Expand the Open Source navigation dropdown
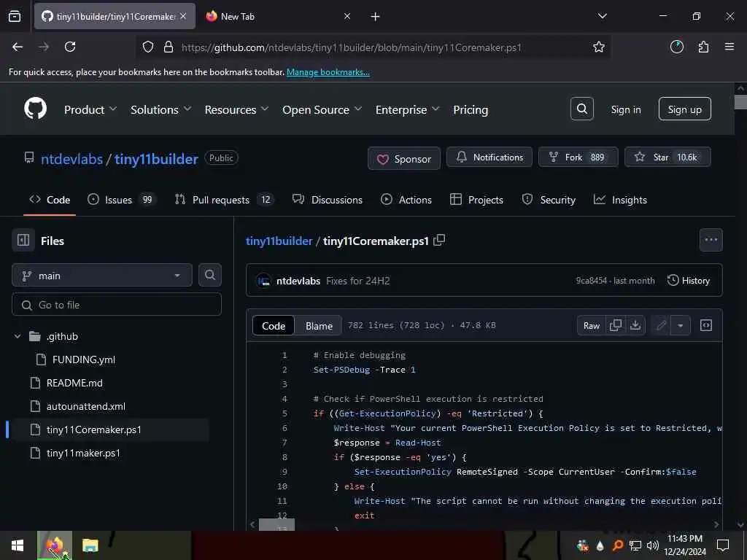 [322, 109]
